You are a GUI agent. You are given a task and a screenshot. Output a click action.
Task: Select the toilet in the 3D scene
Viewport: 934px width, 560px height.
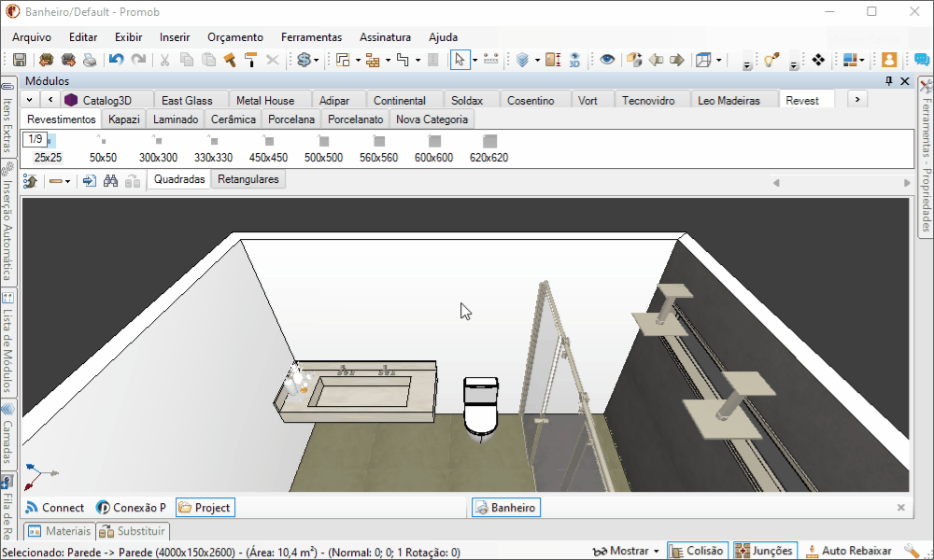tap(481, 408)
